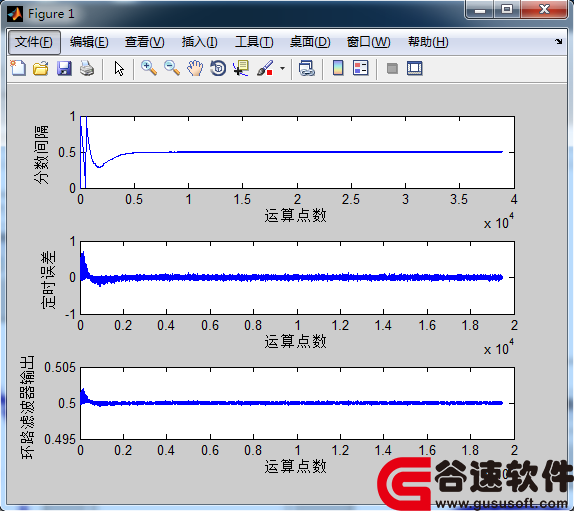This screenshot has height=511, width=574.
Task: Close the Figure 1 window
Action: 544,10
